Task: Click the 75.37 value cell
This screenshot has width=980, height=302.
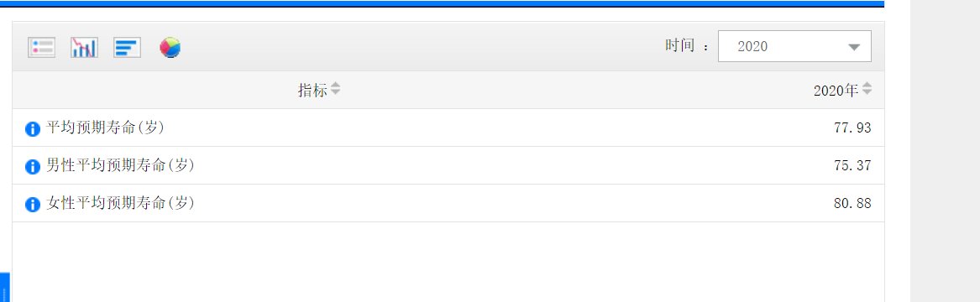Action: click(x=852, y=165)
